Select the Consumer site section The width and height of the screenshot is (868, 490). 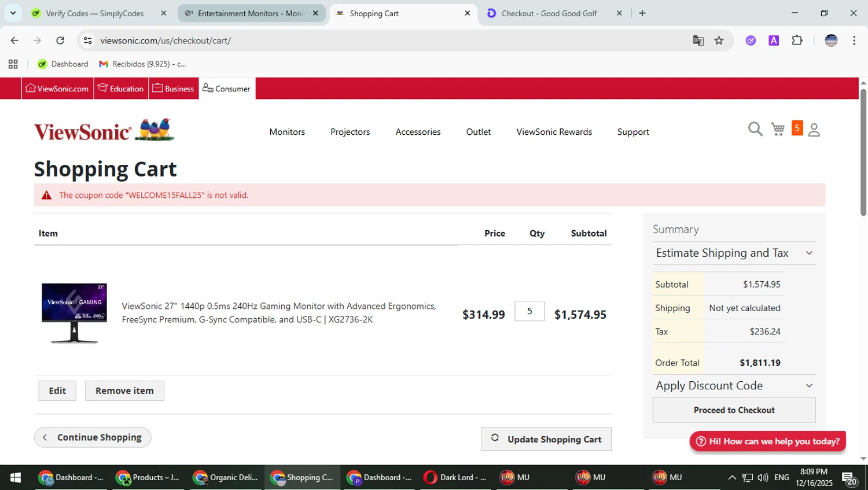(x=227, y=89)
